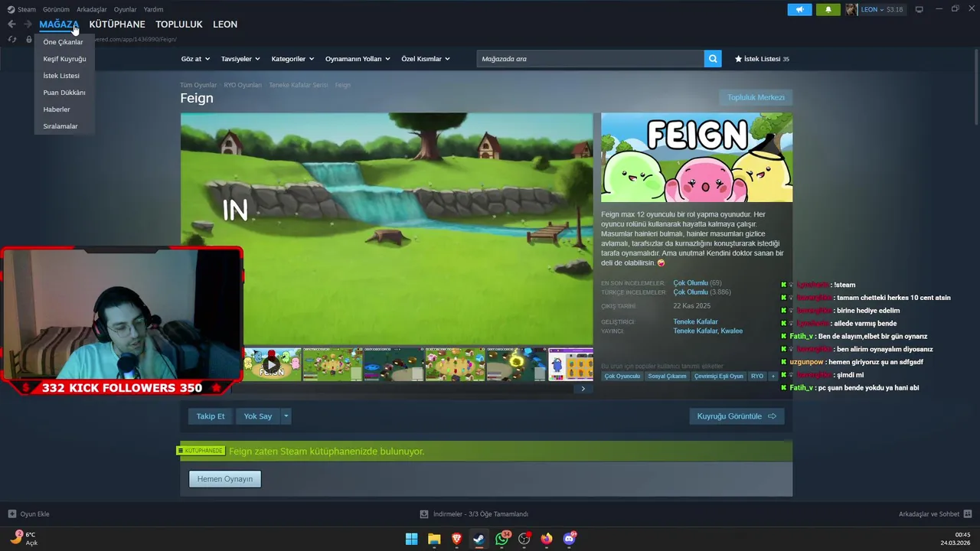Image resolution: width=980 pixels, height=551 pixels.
Task: Open İndirmeler download status
Action: click(474, 514)
